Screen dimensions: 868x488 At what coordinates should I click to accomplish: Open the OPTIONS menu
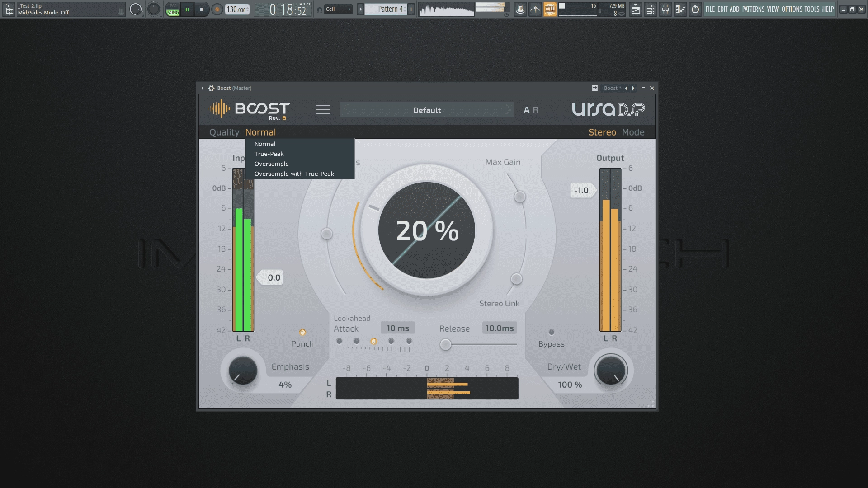click(792, 9)
